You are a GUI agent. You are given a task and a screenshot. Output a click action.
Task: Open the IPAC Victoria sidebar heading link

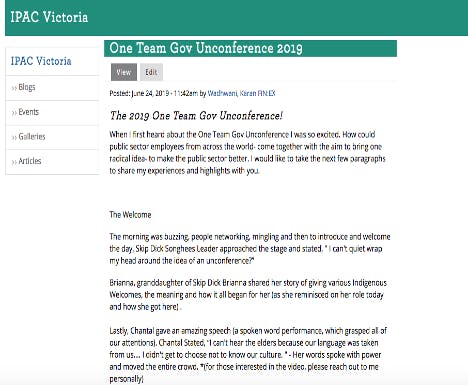(x=41, y=61)
